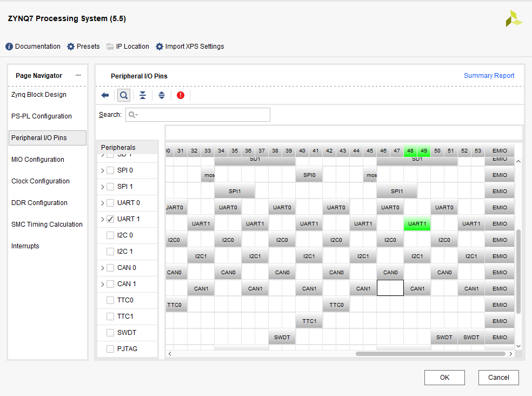Viewport: 532px width, 396px height.
Task: Check the CAN 1 checkbox
Action: coord(110,284)
